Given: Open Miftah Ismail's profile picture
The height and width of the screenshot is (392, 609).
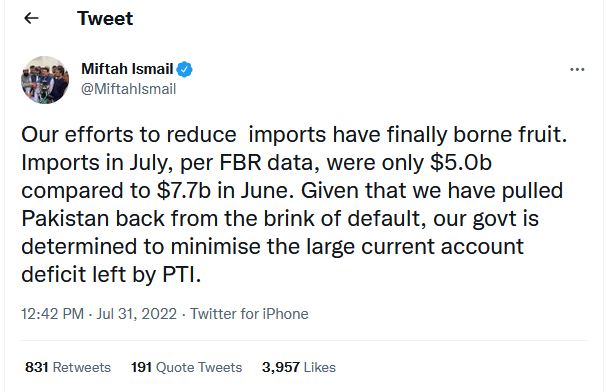Looking at the screenshot, I should click(x=45, y=80).
